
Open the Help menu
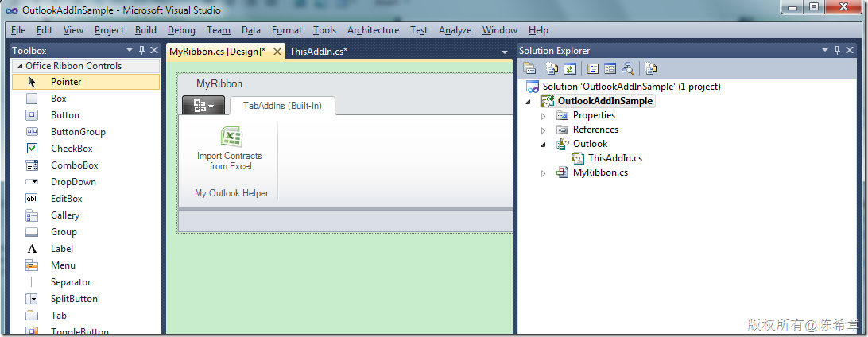click(538, 30)
